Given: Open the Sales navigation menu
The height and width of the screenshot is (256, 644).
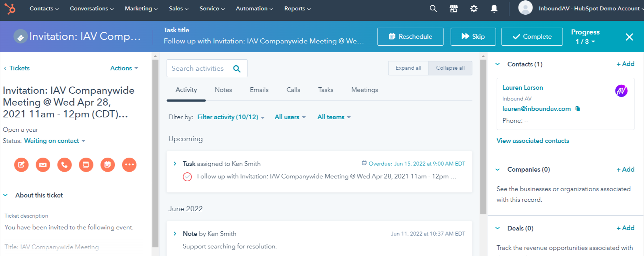Looking at the screenshot, I should pyautogui.click(x=179, y=9).
